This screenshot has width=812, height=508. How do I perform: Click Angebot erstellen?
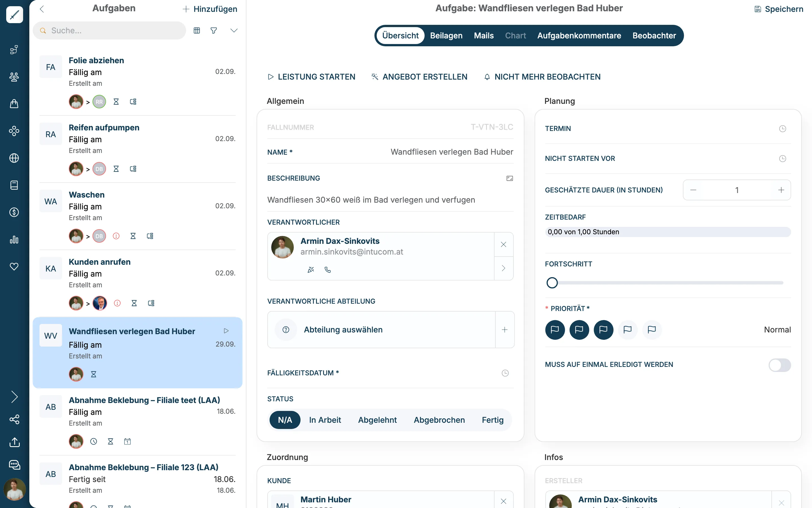tap(419, 77)
